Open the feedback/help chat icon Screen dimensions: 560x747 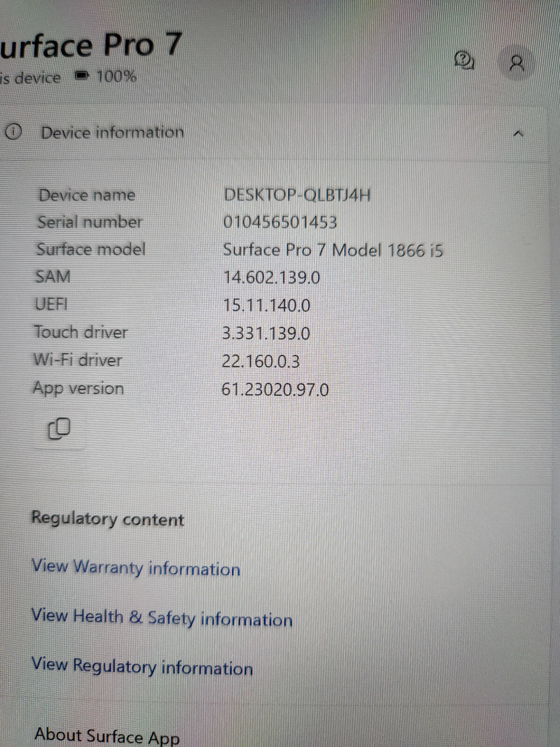[x=464, y=61]
